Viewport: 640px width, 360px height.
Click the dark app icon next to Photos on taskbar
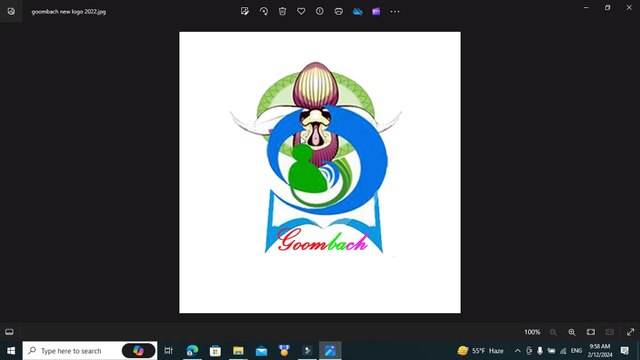[307, 351]
